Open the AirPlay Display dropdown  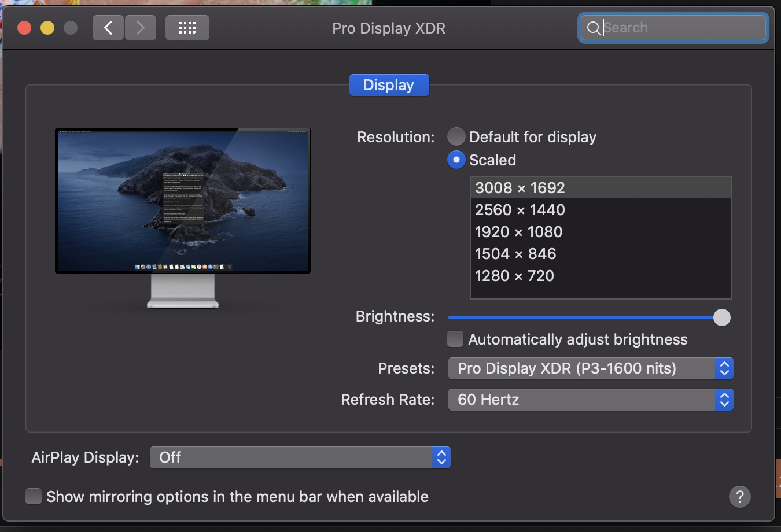click(300, 457)
